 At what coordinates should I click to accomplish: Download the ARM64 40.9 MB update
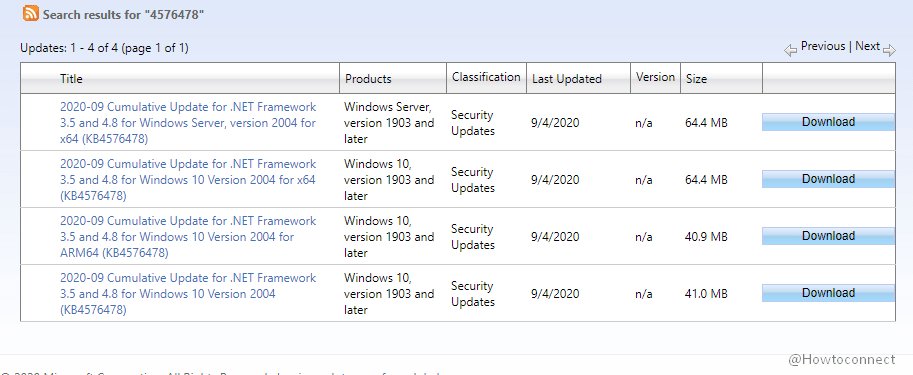coord(828,236)
